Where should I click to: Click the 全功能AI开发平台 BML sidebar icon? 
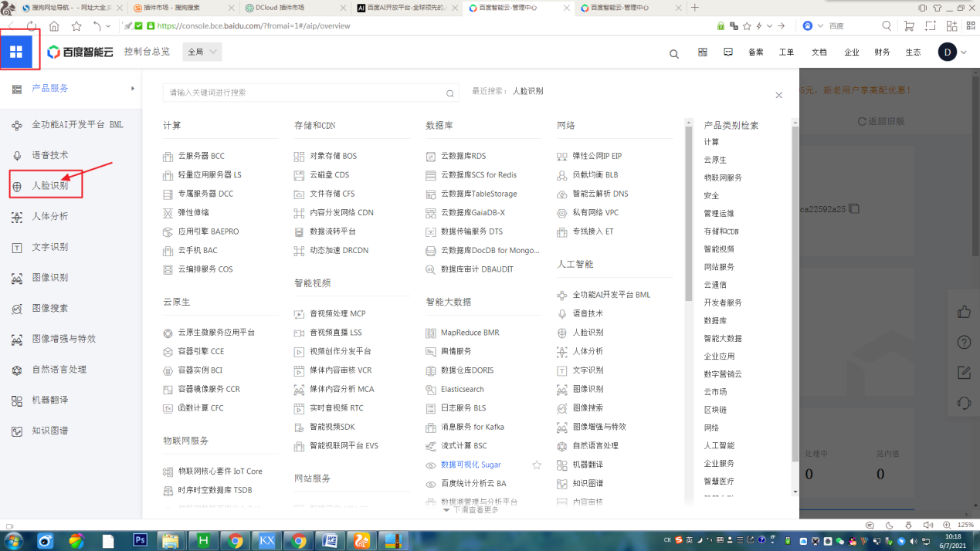[x=16, y=125]
